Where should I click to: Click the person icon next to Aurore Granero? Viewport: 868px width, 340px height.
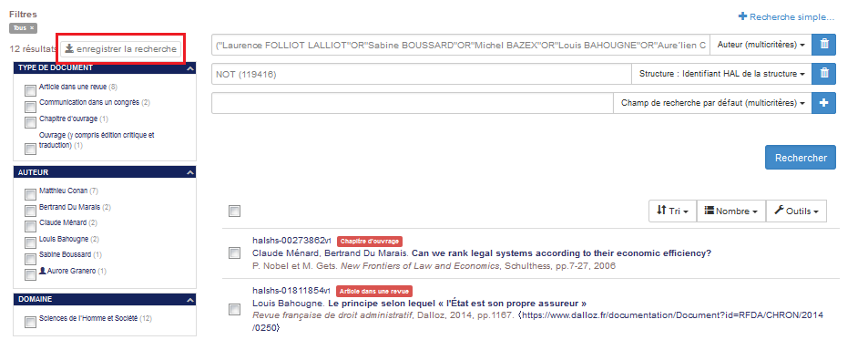pyautogui.click(x=43, y=271)
